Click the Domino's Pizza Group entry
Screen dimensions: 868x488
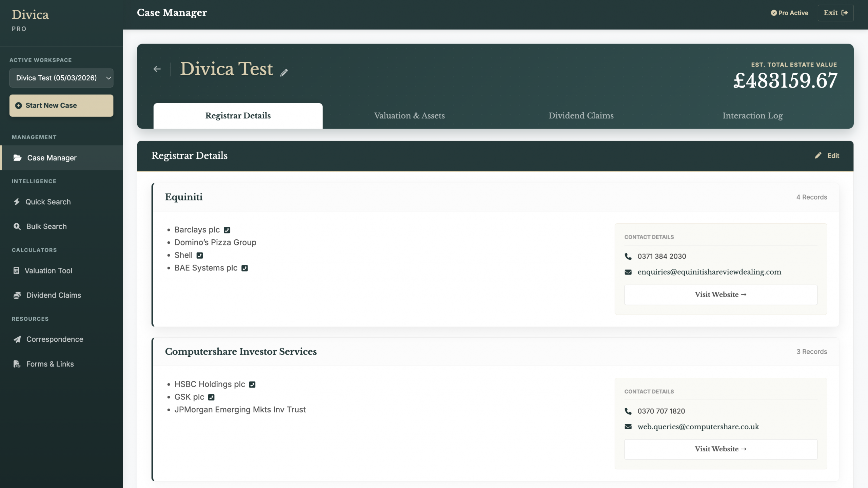(x=215, y=243)
